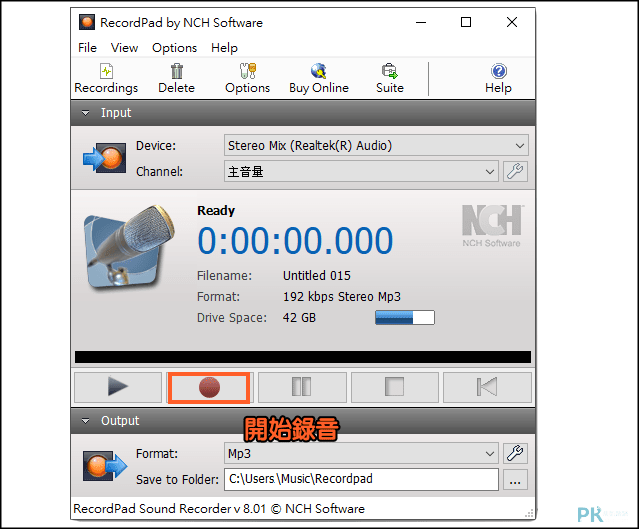Click the Play button
Image resolution: width=639 pixels, height=529 pixels.
coord(118,387)
